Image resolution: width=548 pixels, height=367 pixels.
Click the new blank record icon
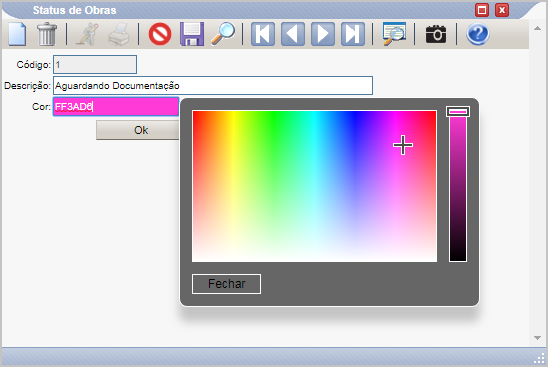pyautogui.click(x=17, y=34)
